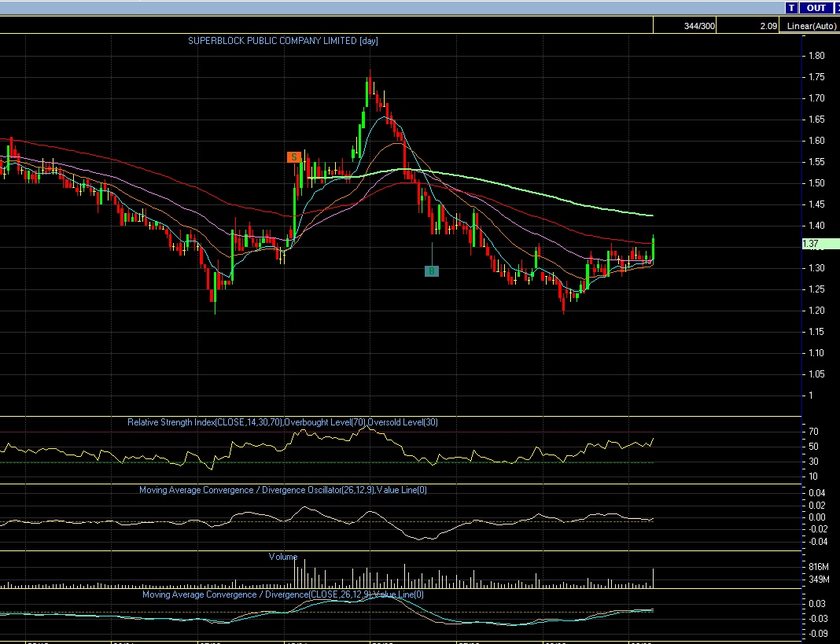Select the orange S sell signal marker
This screenshot has width=840, height=644.
294,157
